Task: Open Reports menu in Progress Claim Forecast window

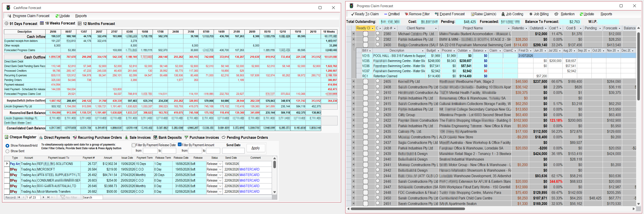Action: [606, 14]
